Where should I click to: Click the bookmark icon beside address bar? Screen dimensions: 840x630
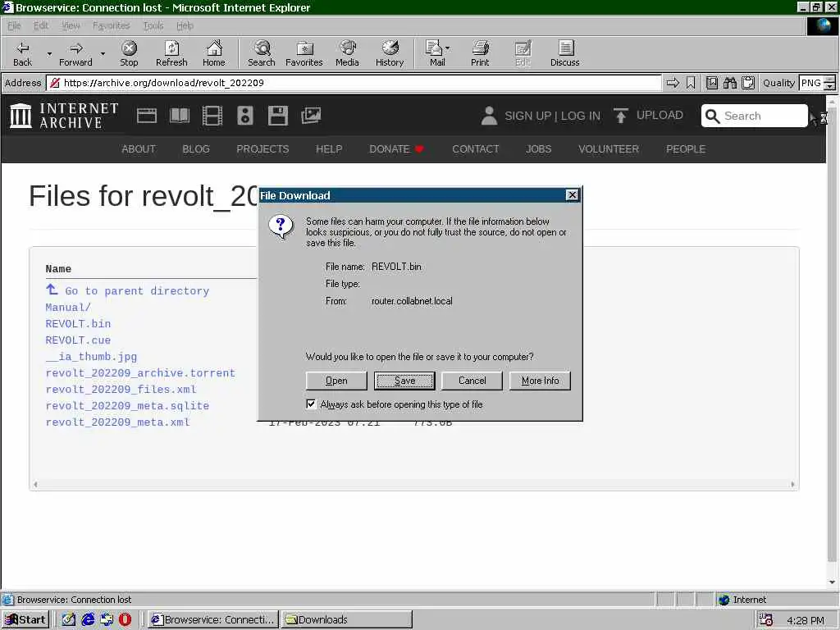click(691, 83)
